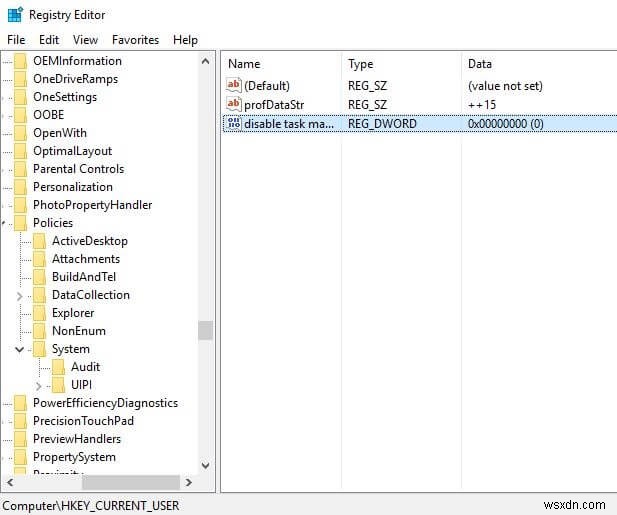This screenshot has width=617, height=515.
Task: Click the profDataStr string value icon
Action: (x=233, y=104)
